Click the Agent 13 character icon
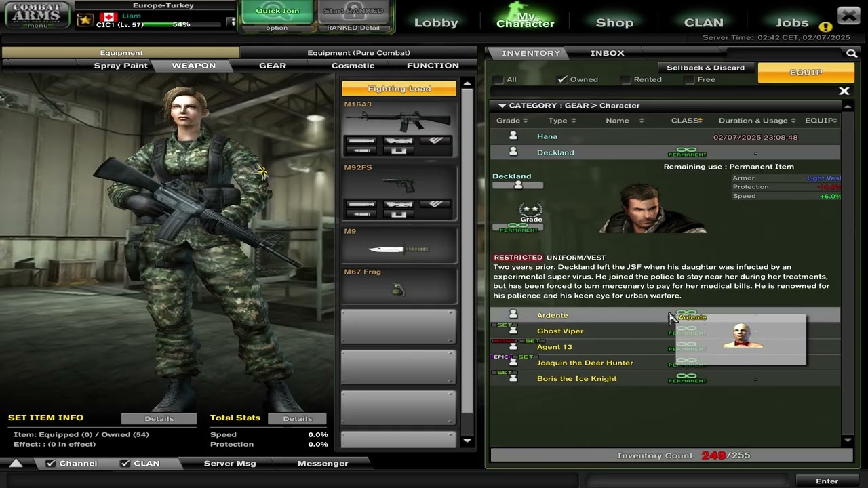868x488 pixels. (x=513, y=346)
